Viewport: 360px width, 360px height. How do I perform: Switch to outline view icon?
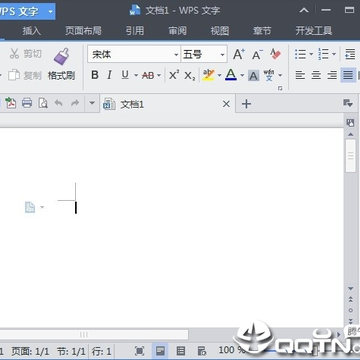(181, 350)
